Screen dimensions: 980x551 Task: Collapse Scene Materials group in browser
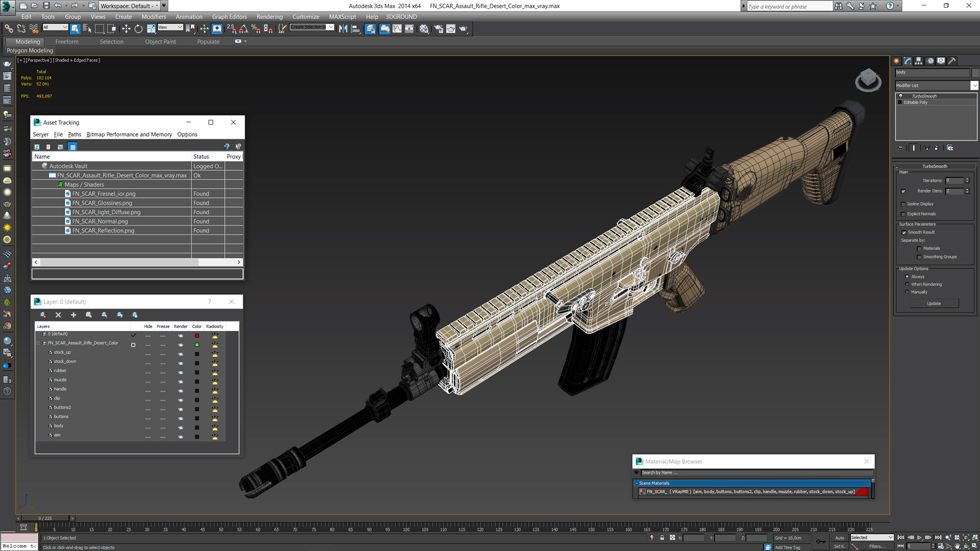(636, 483)
